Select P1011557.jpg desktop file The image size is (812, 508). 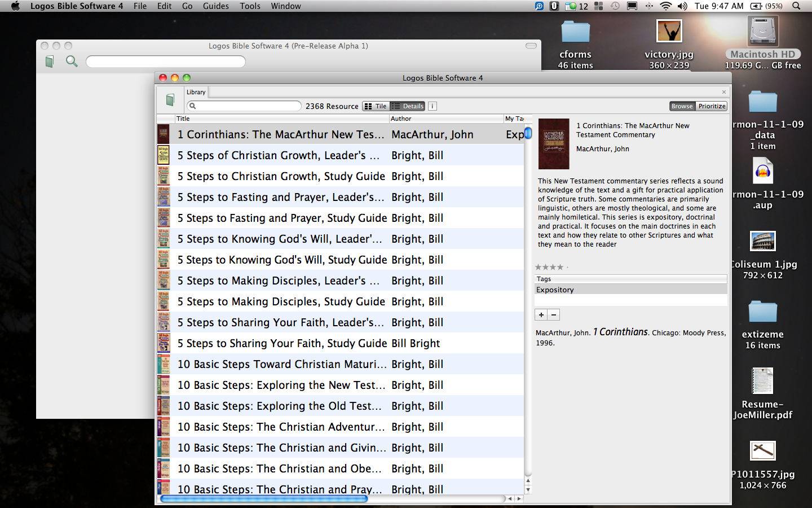[x=763, y=451]
